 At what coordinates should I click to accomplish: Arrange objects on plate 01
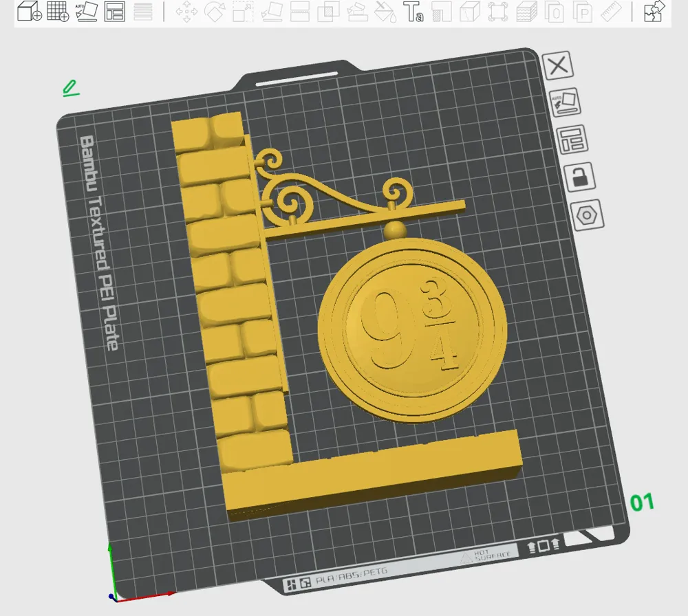click(572, 140)
